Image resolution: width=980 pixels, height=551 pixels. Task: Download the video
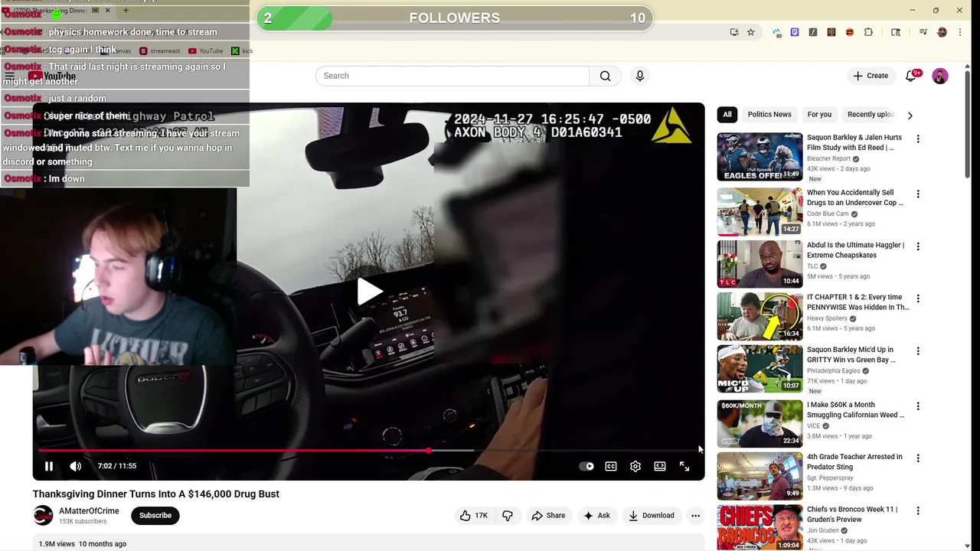[652, 516]
